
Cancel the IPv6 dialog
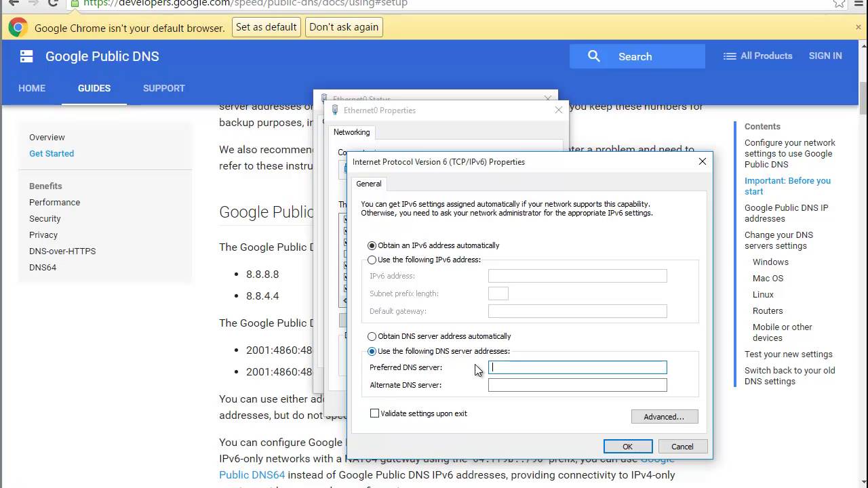tap(682, 446)
